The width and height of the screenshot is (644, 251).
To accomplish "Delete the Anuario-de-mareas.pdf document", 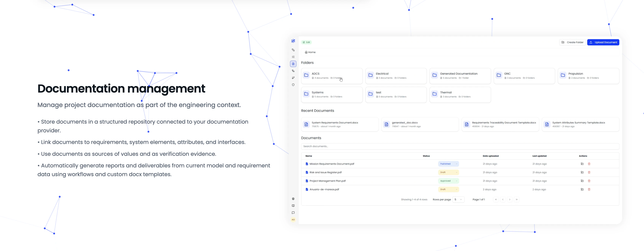I will (589, 189).
